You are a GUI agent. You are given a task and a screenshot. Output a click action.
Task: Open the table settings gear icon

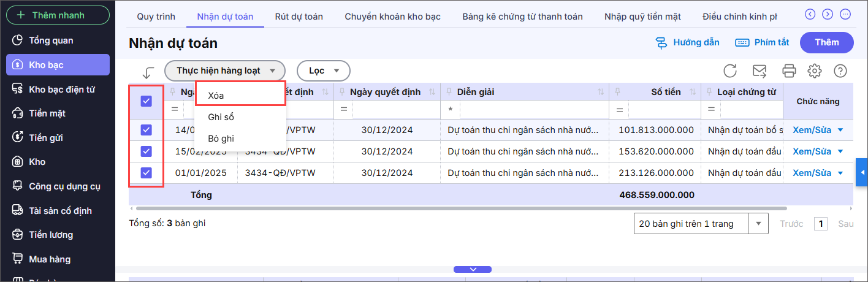point(814,71)
